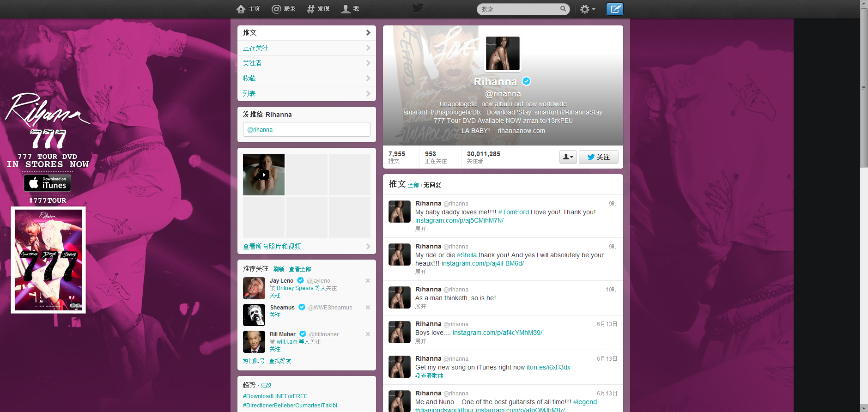Click Jay Leno's verified badge

point(301,280)
